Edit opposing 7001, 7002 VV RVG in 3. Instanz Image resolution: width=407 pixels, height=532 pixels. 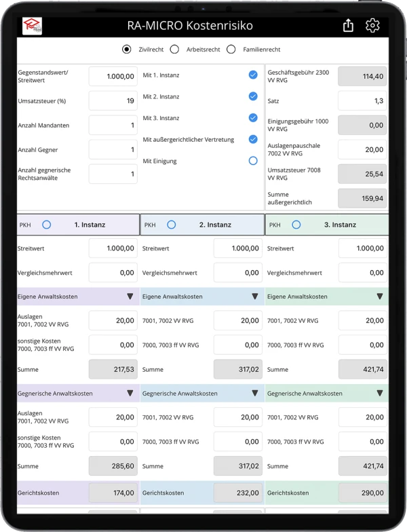click(x=363, y=417)
